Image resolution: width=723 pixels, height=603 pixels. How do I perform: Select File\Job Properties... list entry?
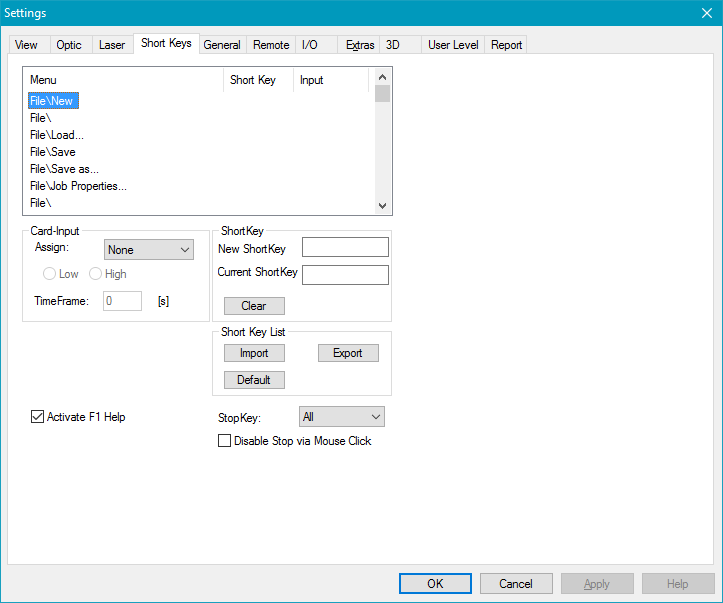[x=78, y=186]
